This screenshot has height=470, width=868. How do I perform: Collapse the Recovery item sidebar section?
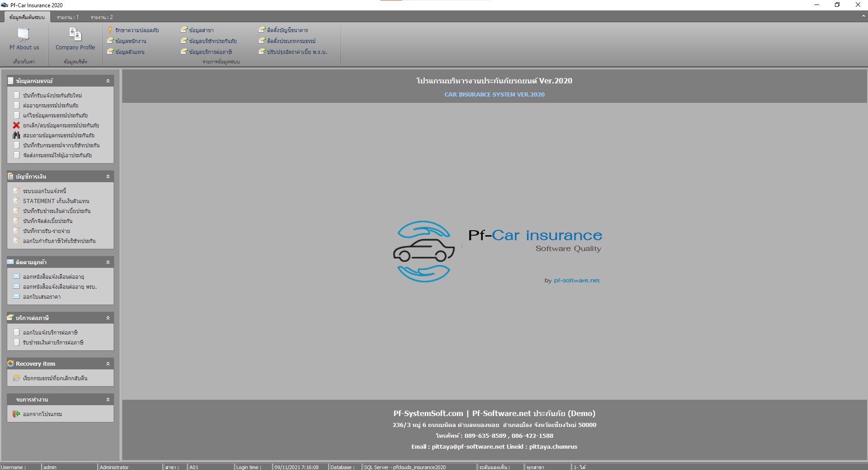tap(108, 363)
